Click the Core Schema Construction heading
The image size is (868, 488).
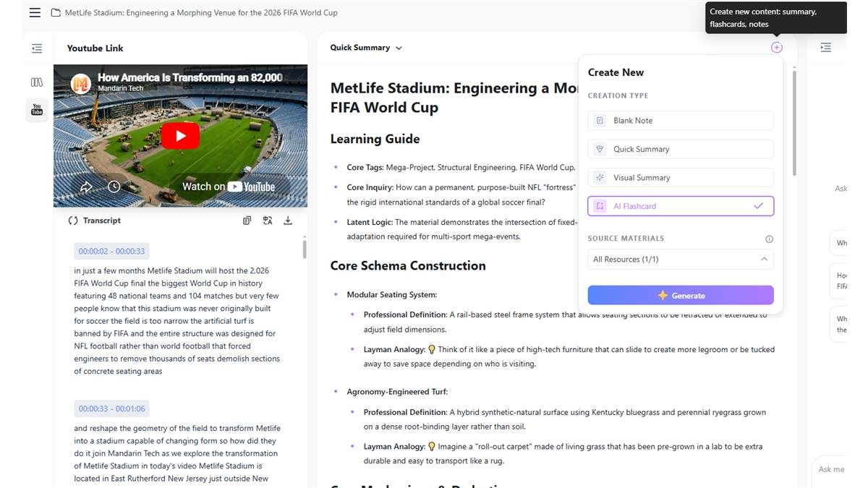pos(408,265)
